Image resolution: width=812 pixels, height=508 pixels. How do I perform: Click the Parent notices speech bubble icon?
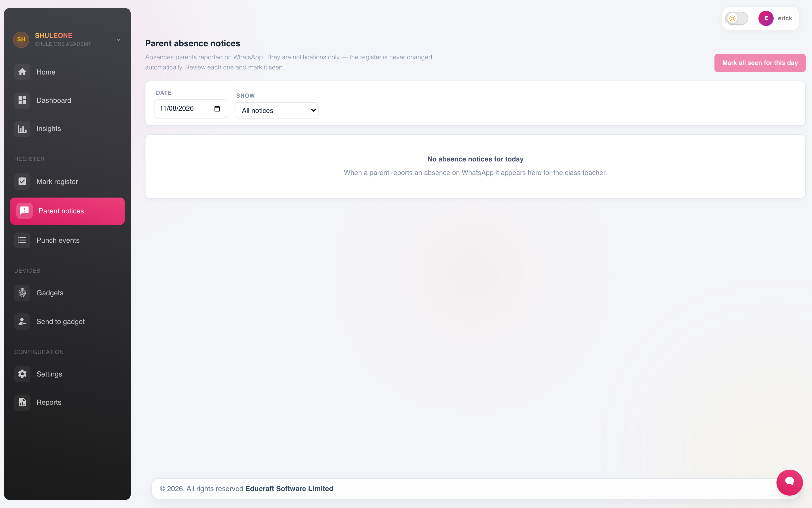pyautogui.click(x=25, y=211)
